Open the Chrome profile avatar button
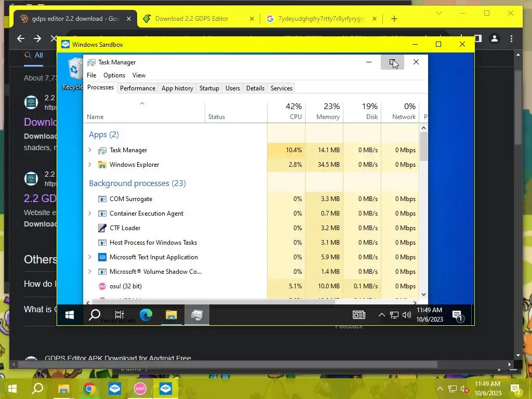This screenshot has height=399, width=532. (x=495, y=38)
